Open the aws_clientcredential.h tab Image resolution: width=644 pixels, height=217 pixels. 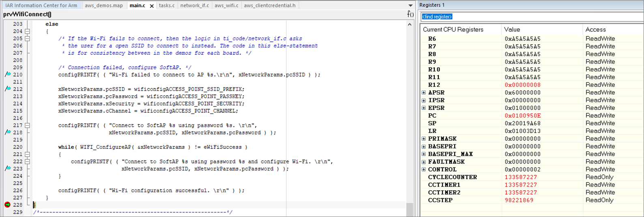270,5
